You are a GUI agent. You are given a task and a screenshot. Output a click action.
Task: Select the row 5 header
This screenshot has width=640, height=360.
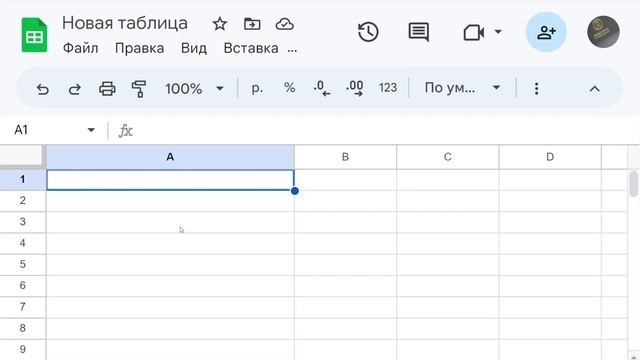(22, 264)
